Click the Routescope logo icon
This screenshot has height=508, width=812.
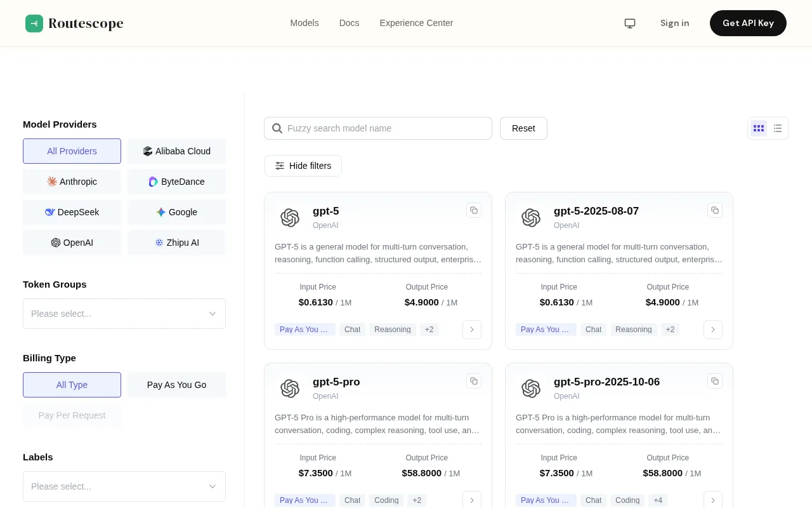click(34, 23)
